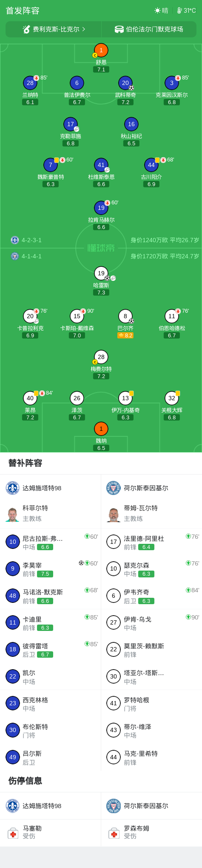Open the 荷尔斯泰因基尔 team crest in substitutes

(x=114, y=488)
